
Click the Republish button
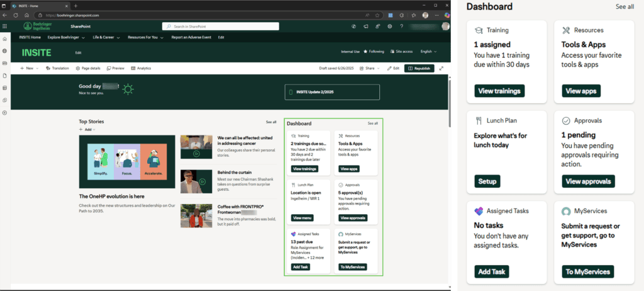[x=419, y=68]
